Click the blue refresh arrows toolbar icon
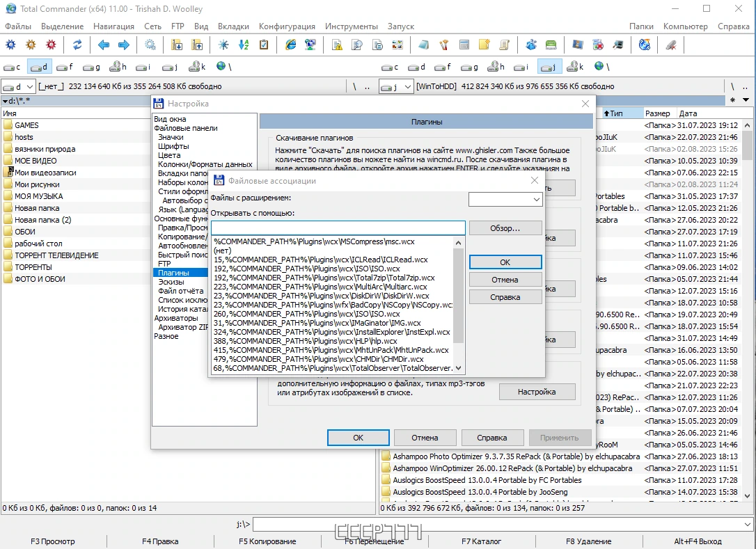756x549 pixels. pos(77,45)
